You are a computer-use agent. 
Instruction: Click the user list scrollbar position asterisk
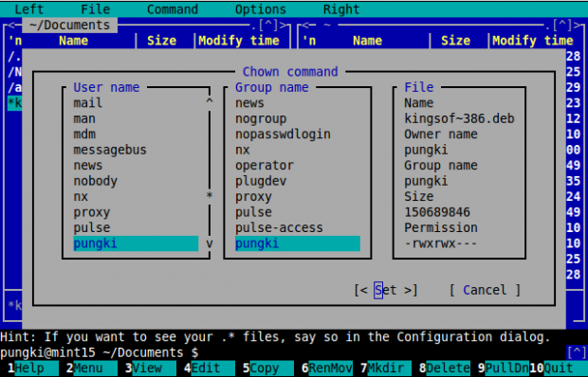tap(210, 195)
